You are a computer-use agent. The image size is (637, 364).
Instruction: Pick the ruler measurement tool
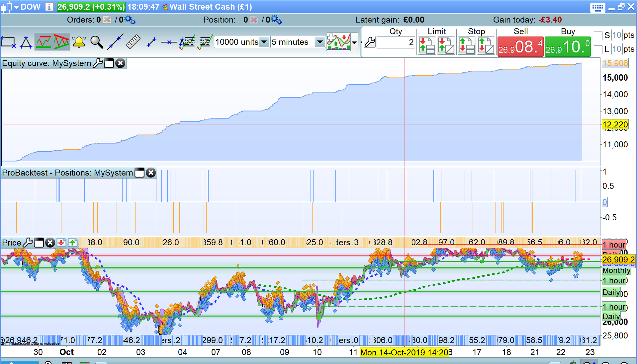(x=133, y=42)
